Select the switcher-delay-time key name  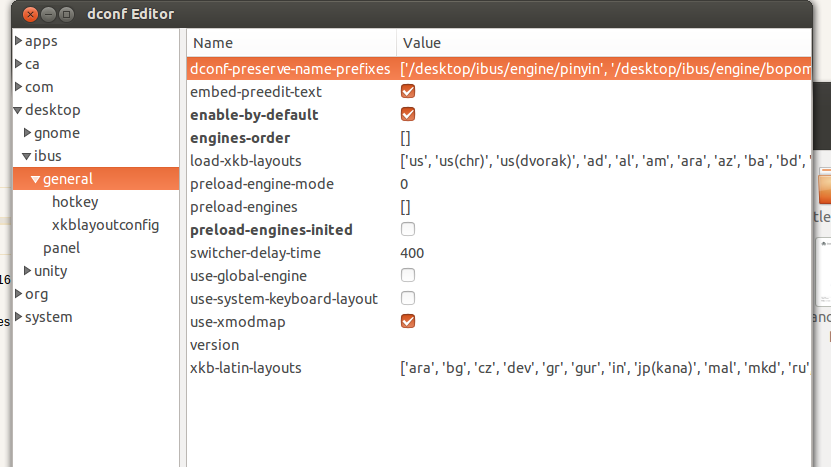click(255, 253)
